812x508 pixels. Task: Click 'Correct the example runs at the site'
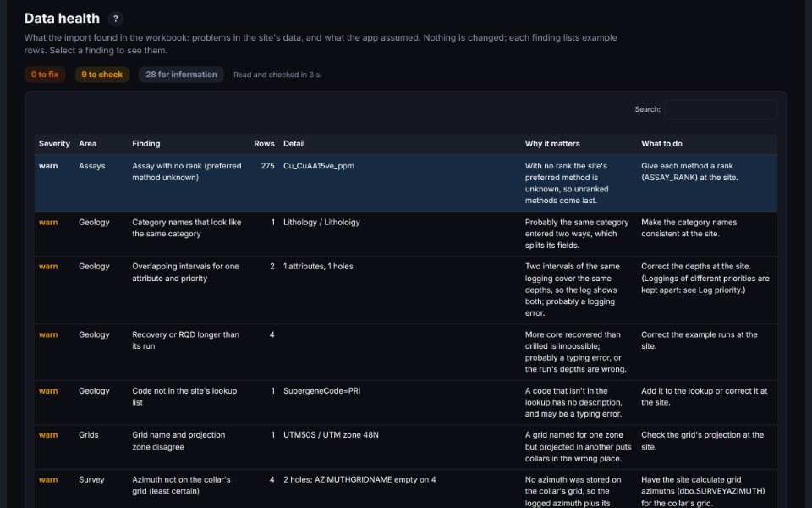coord(700,340)
